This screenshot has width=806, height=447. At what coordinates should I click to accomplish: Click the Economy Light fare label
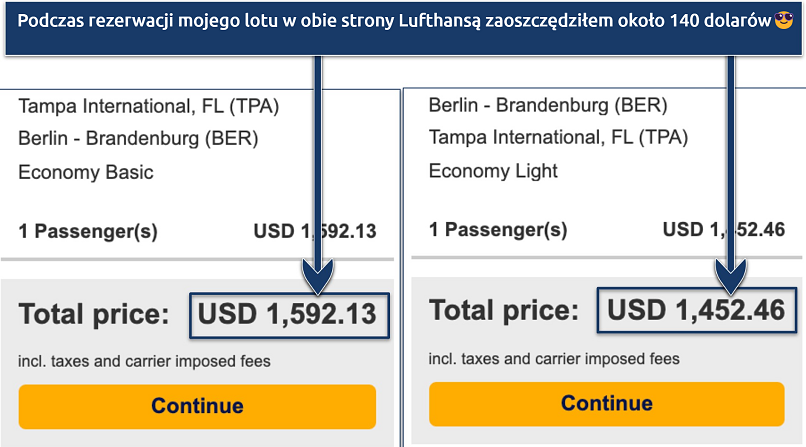click(493, 171)
